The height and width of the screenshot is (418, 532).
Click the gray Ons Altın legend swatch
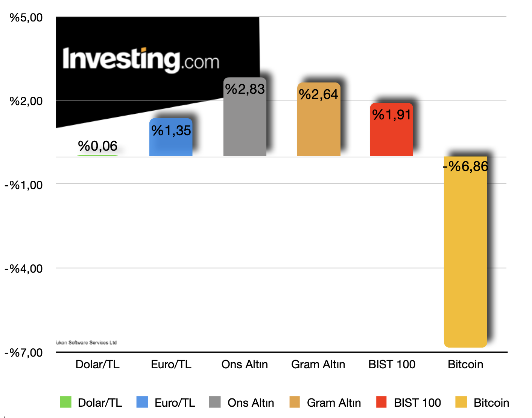[215, 402]
